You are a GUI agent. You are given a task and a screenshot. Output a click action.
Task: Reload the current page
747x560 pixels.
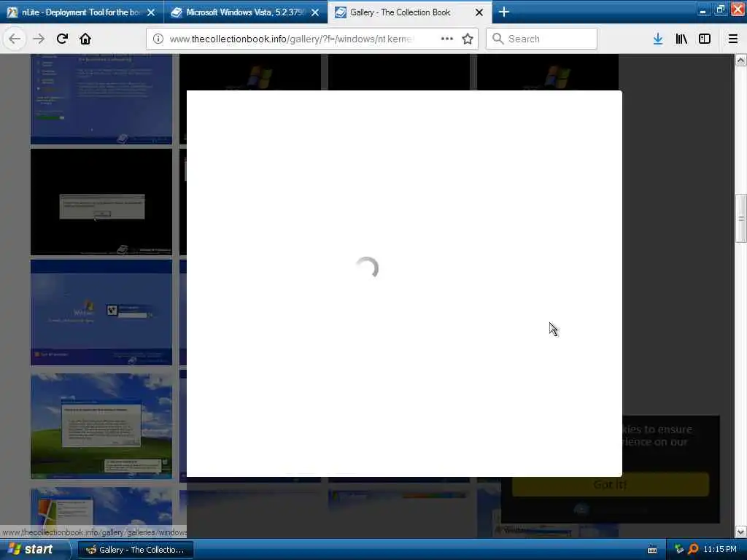pos(62,39)
